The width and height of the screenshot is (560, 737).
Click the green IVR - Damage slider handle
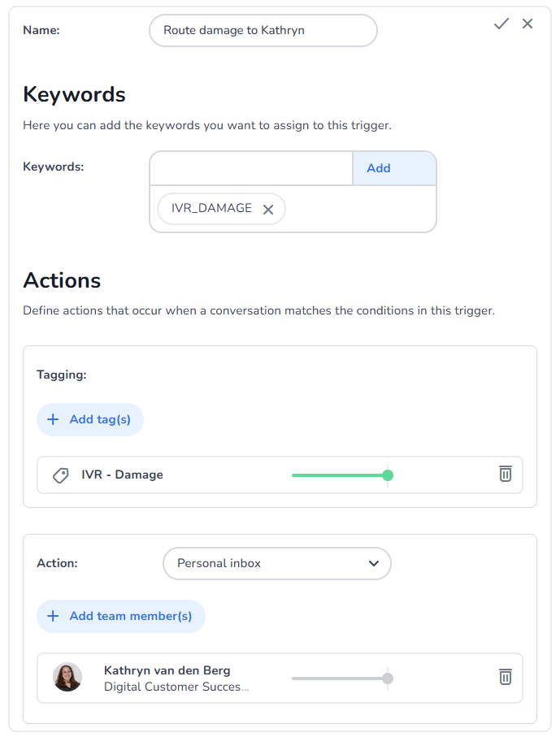[388, 475]
